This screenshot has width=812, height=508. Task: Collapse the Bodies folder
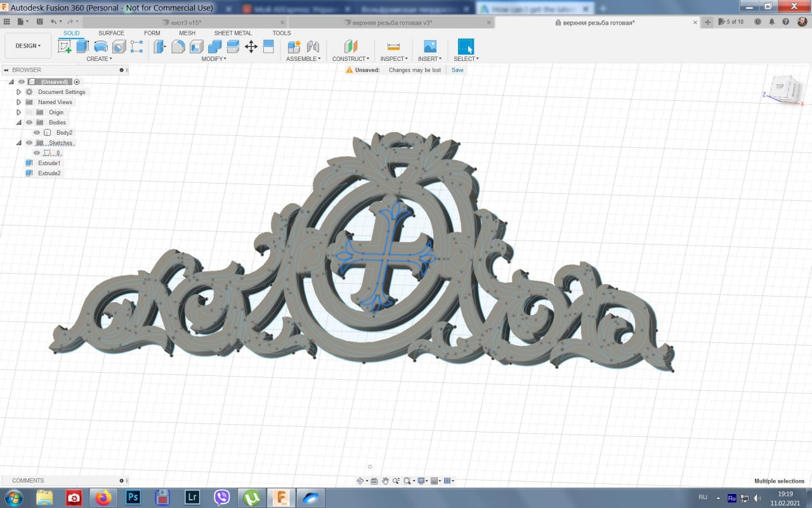tap(19, 123)
